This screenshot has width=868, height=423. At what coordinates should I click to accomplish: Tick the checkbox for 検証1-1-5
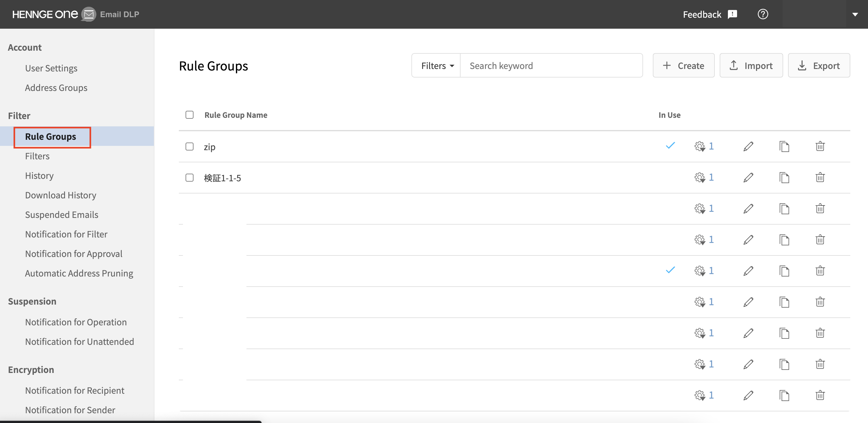point(189,178)
